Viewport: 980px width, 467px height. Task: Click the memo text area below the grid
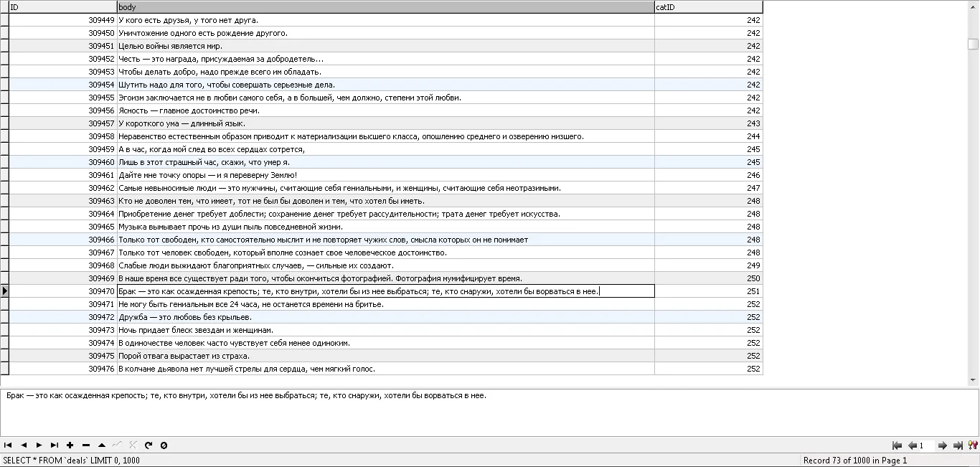click(x=489, y=412)
